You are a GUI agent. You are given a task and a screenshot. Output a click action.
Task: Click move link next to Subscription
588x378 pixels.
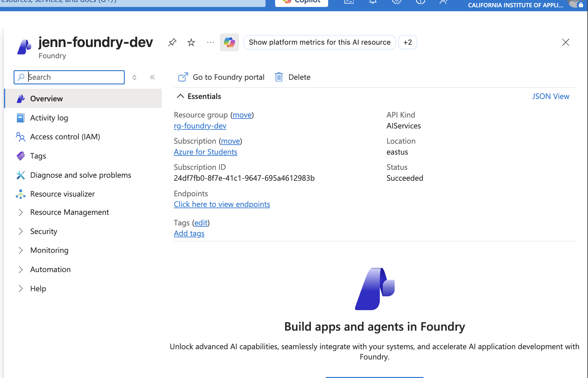(x=230, y=141)
